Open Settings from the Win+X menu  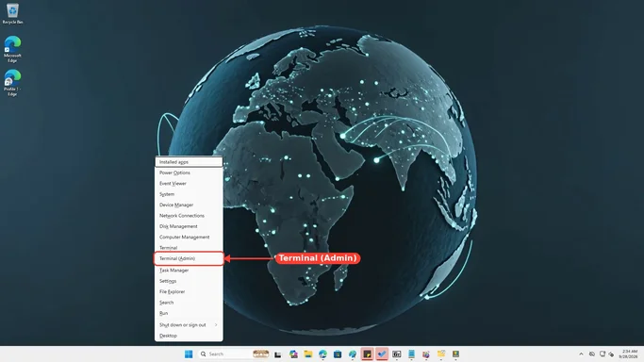click(189, 281)
